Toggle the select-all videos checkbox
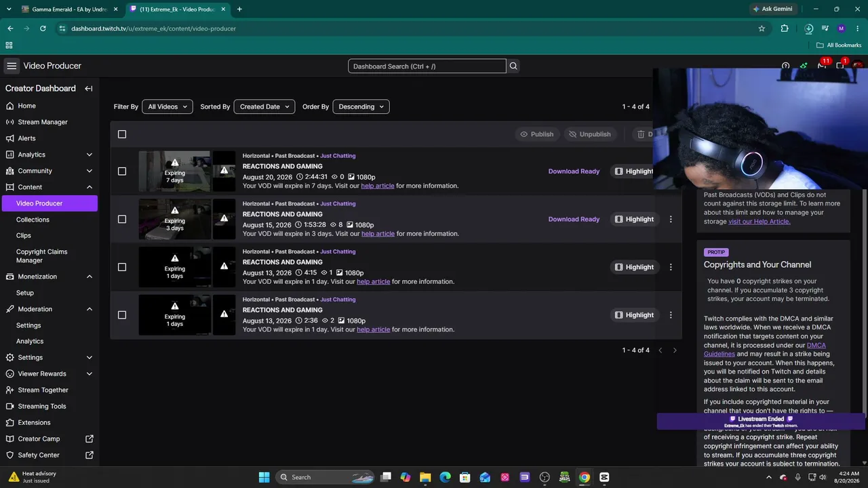868x488 pixels. 122,134
